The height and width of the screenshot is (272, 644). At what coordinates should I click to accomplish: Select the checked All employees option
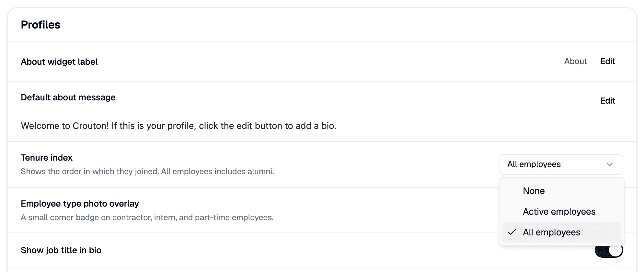561,232
